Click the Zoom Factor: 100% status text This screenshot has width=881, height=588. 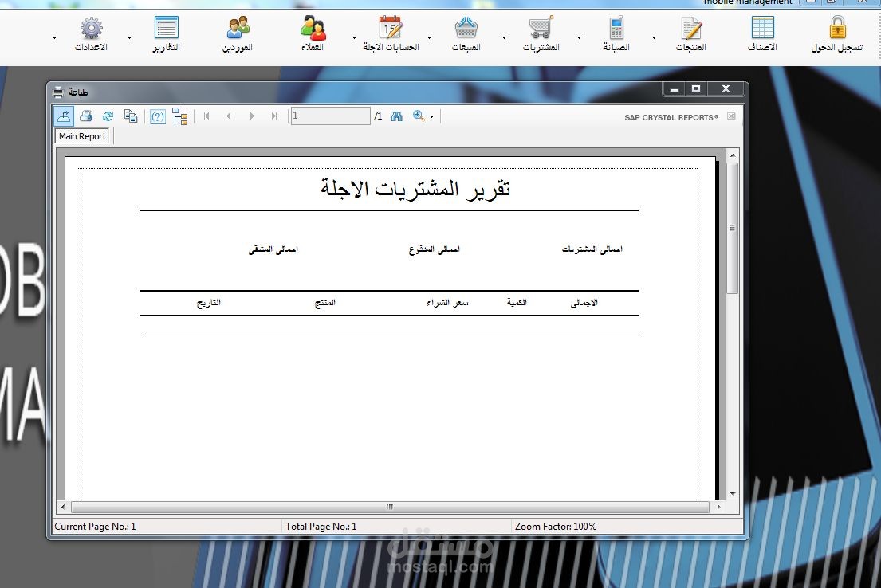point(556,526)
